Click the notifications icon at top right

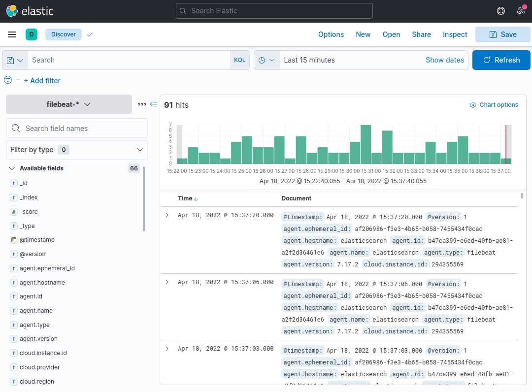pyautogui.click(x=520, y=10)
